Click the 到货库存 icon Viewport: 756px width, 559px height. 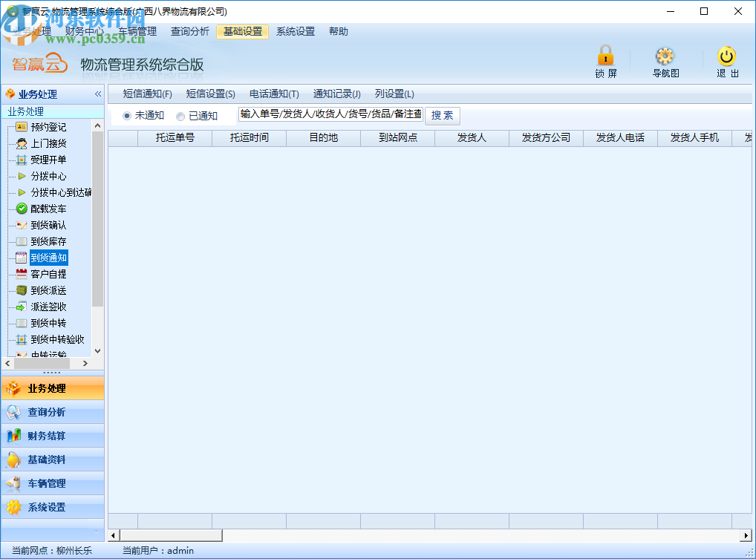(x=22, y=241)
